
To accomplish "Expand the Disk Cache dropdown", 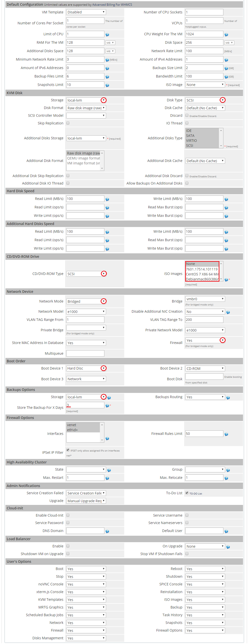I will coord(205,108).
